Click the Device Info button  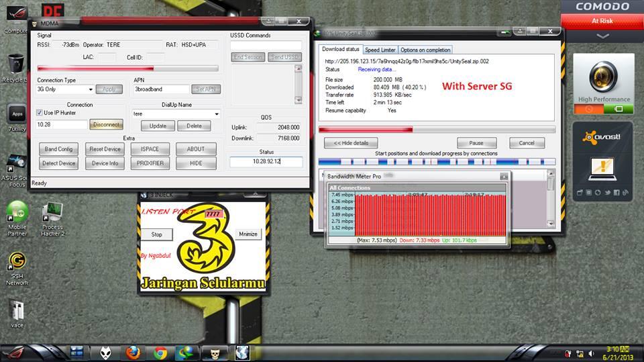105,163
